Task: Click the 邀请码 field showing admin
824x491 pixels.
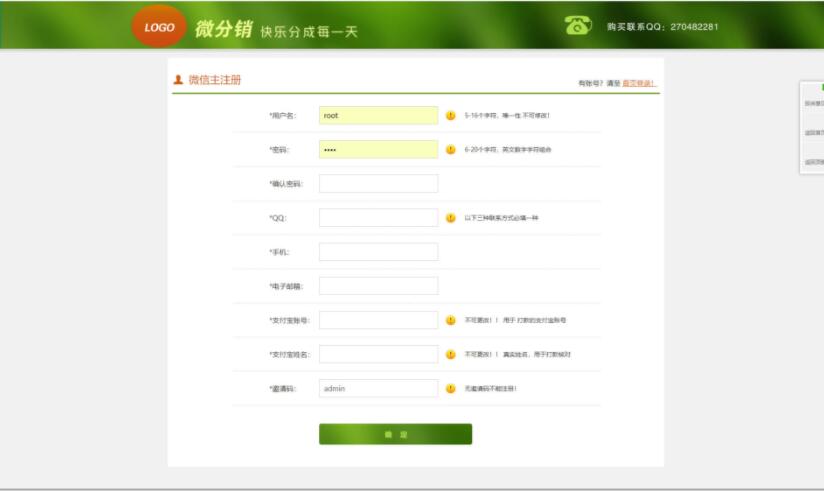Action: pos(378,388)
